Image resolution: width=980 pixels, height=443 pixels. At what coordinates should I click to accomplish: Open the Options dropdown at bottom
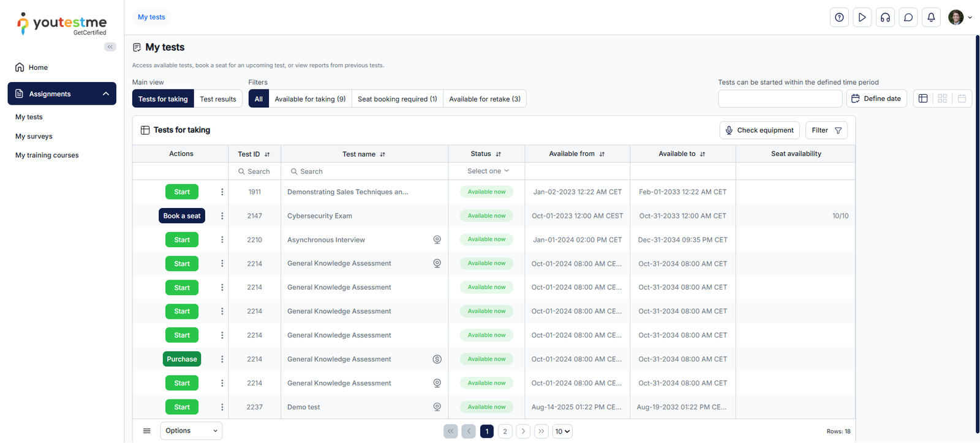(191, 431)
